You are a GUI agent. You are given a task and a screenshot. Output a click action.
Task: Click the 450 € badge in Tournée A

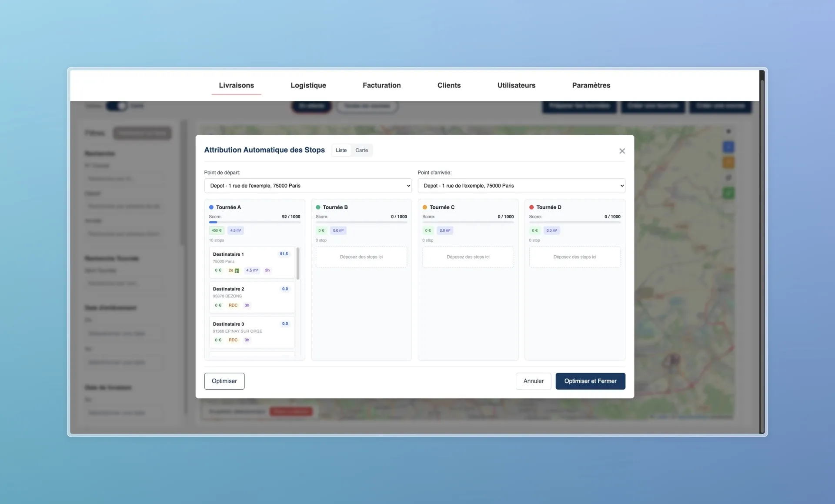click(217, 230)
